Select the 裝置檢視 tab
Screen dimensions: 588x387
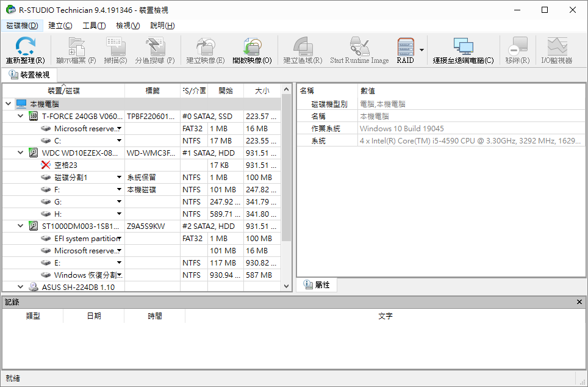pyautogui.click(x=30, y=75)
